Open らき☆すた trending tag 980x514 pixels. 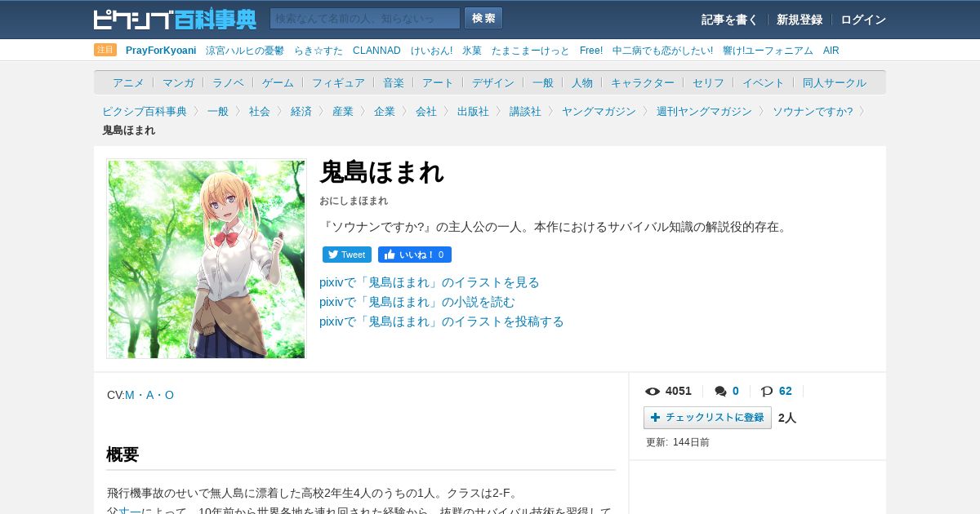(x=318, y=51)
